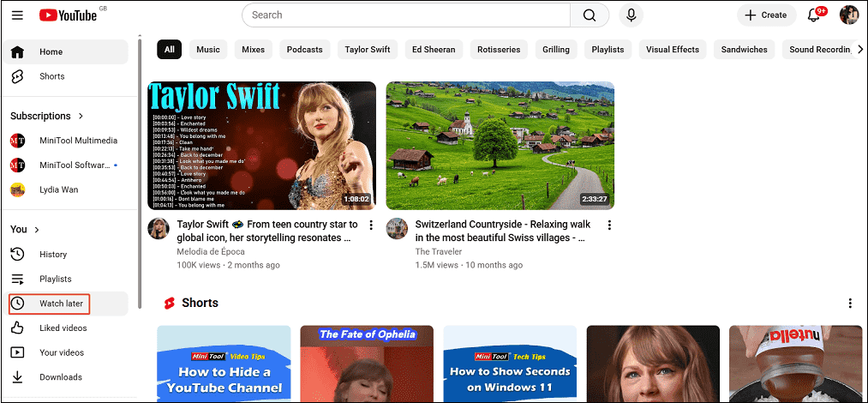Open How to Hide a YouTube Channel short
Image resolution: width=868 pixels, height=403 pixels.
(x=224, y=364)
